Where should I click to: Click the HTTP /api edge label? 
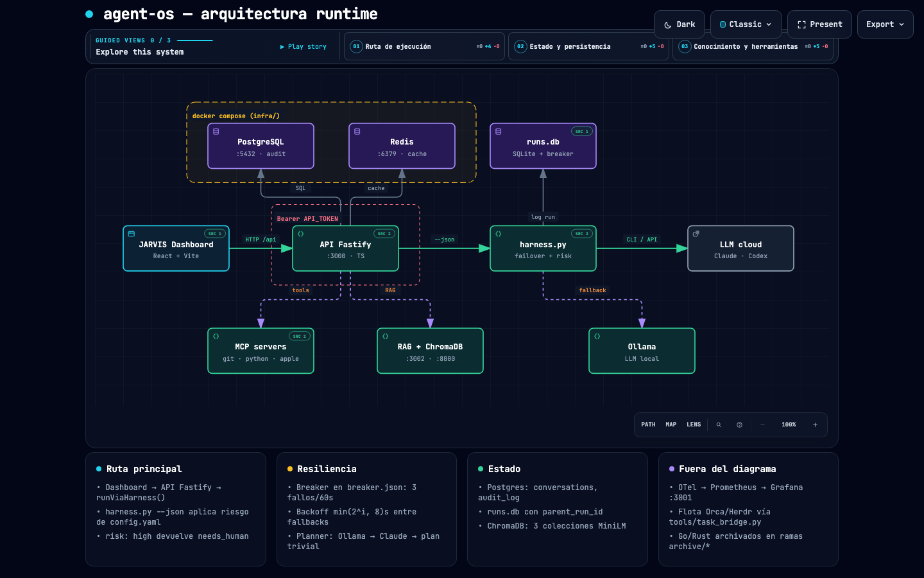(261, 240)
